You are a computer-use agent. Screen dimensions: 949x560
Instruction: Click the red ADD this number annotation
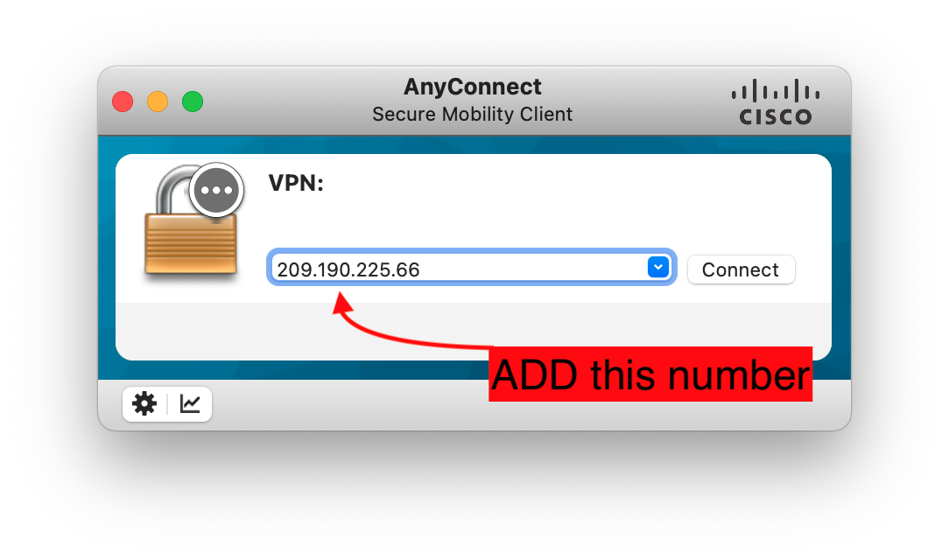[x=650, y=374]
